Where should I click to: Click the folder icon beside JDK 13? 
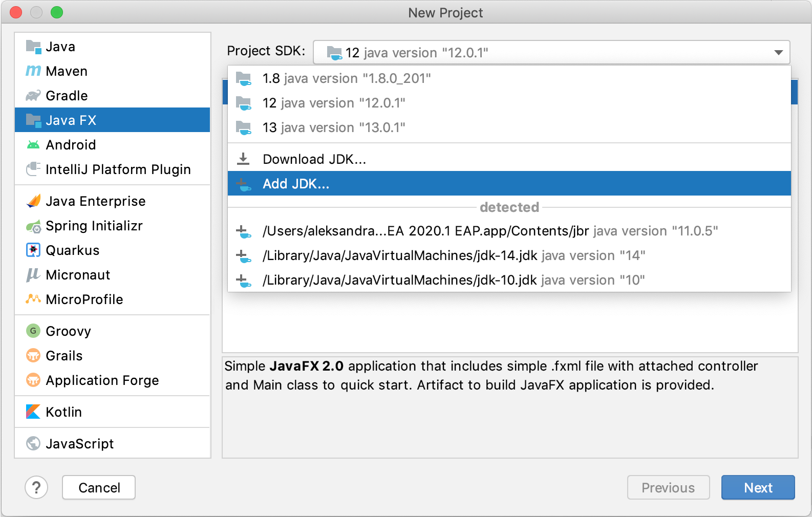244,128
